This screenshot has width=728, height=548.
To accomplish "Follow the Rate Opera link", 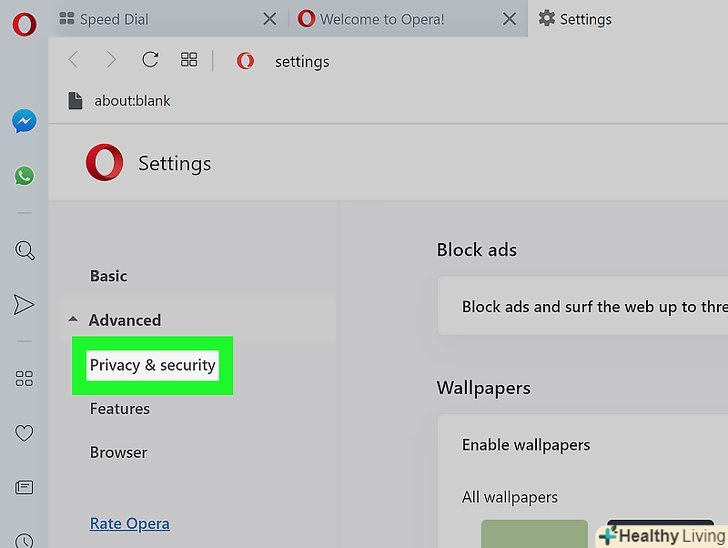I will pyautogui.click(x=130, y=524).
